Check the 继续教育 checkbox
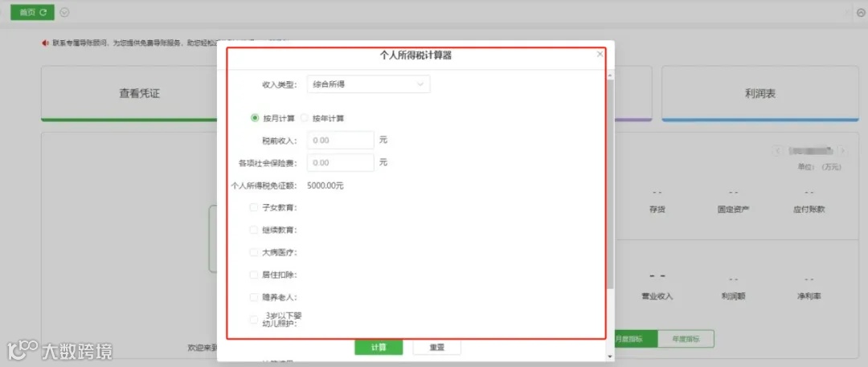Image resolution: width=868 pixels, height=367 pixels. (253, 230)
